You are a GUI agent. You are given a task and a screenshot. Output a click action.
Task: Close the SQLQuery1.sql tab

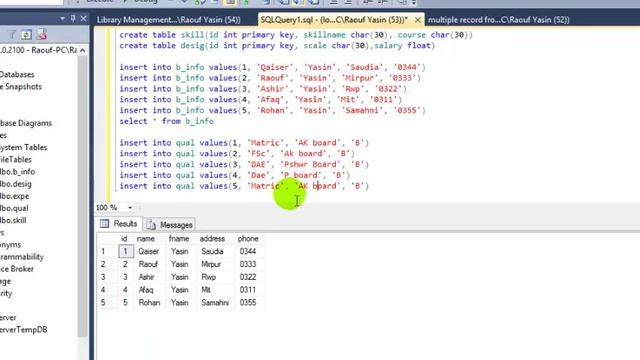pyautogui.click(x=418, y=20)
